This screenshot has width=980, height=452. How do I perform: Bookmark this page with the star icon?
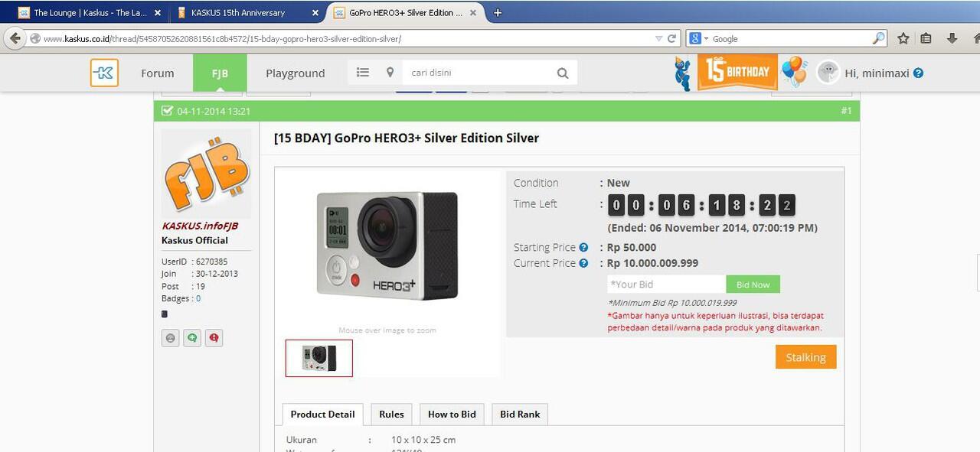pos(903,38)
